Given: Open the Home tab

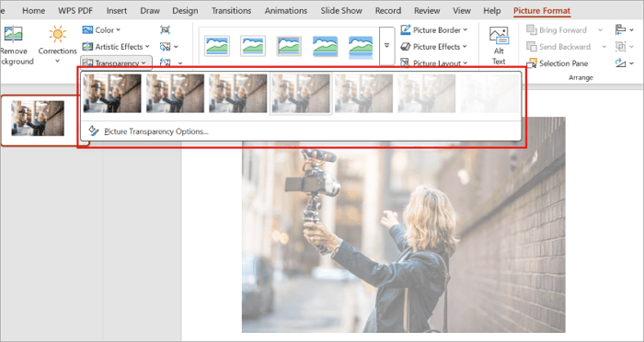Looking at the screenshot, I should coord(34,11).
